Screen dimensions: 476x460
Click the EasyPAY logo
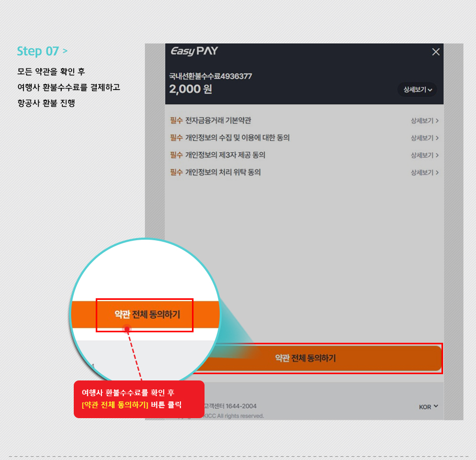(194, 51)
